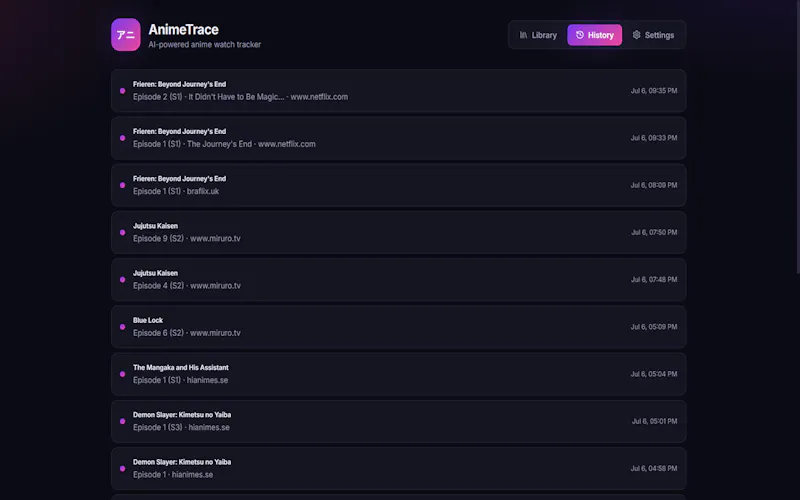Click the pink dot beside Frieren Episode 2
This screenshot has width=800, height=500.
tap(122, 91)
